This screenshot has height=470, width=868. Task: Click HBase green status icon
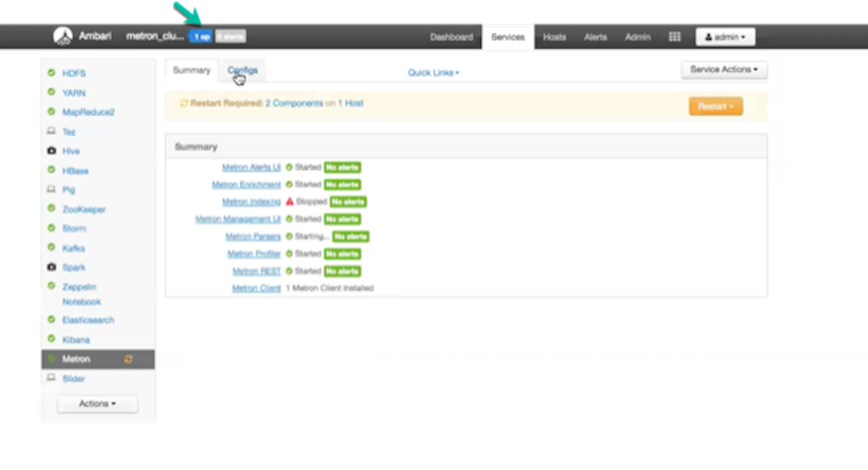pos(51,170)
